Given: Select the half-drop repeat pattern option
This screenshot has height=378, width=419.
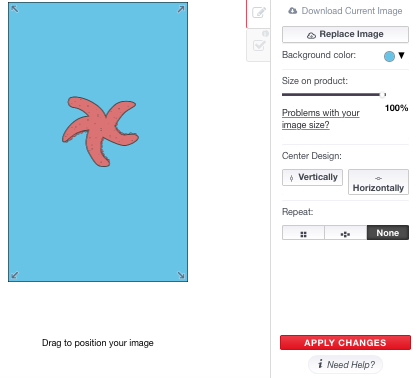Looking at the screenshot, I should (x=345, y=233).
